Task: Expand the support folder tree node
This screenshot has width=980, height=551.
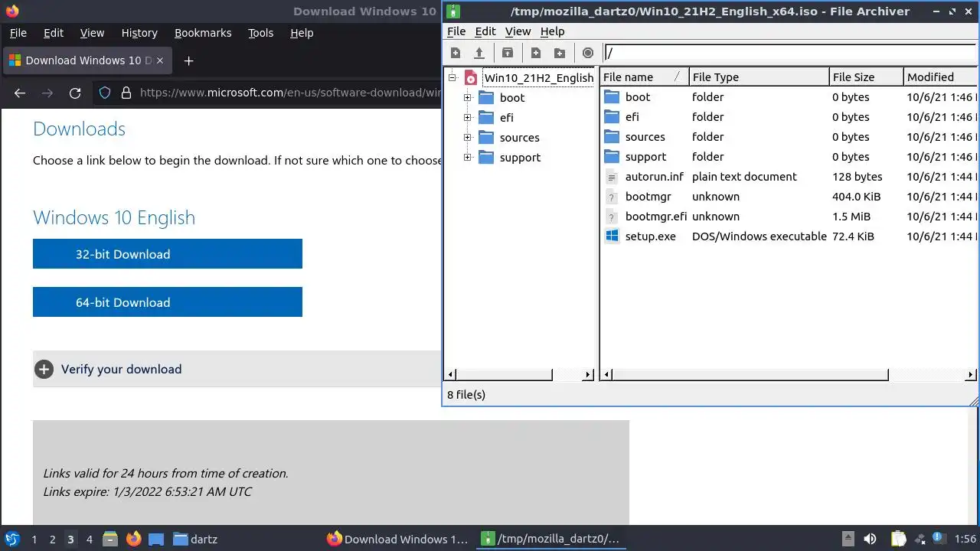Action: tap(467, 158)
